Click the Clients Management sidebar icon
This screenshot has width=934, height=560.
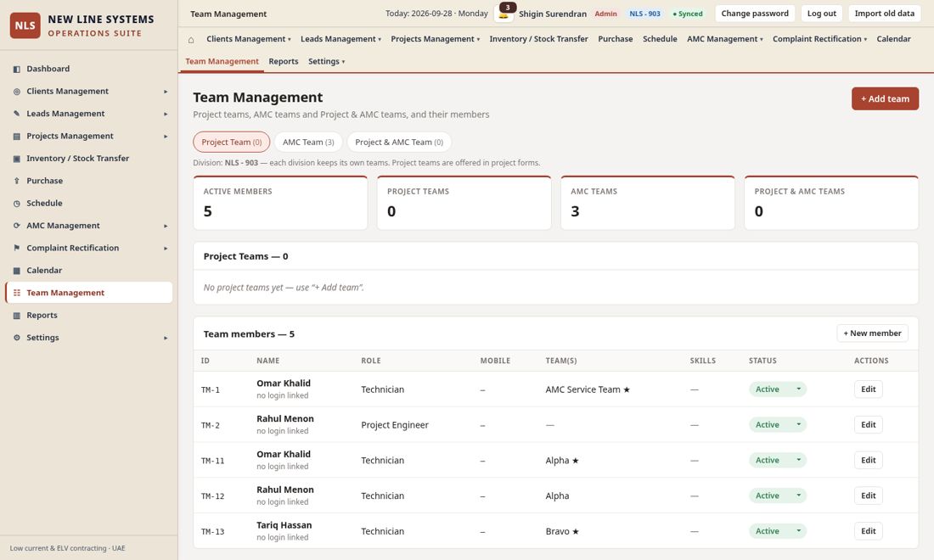(17, 92)
